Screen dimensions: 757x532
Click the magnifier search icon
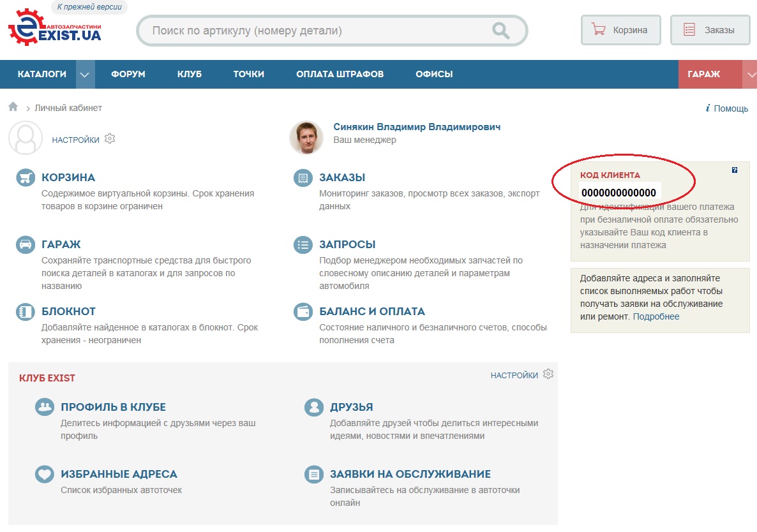click(x=500, y=30)
